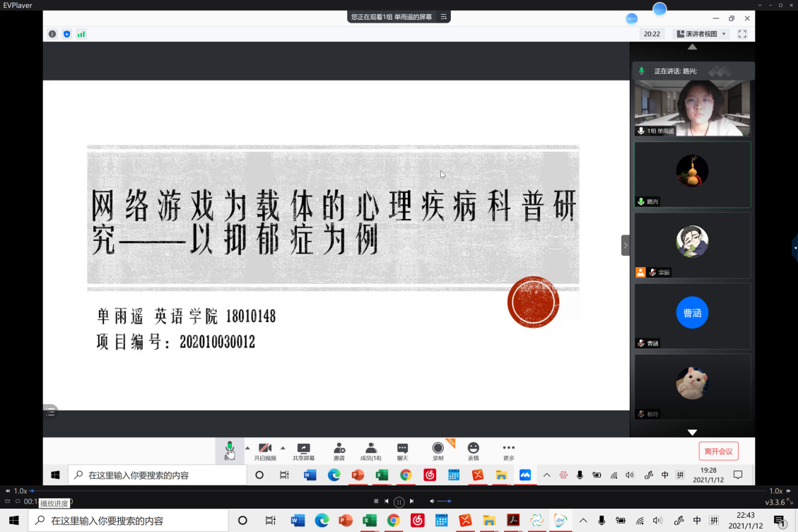Click the meeting info icon at top left
This screenshot has height=532, width=798.
[52, 34]
